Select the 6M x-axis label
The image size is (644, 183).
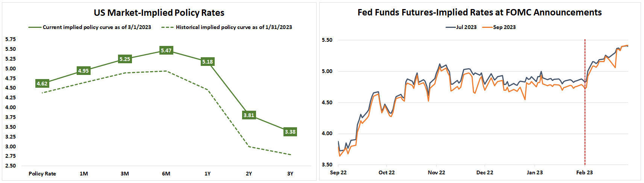166,174
